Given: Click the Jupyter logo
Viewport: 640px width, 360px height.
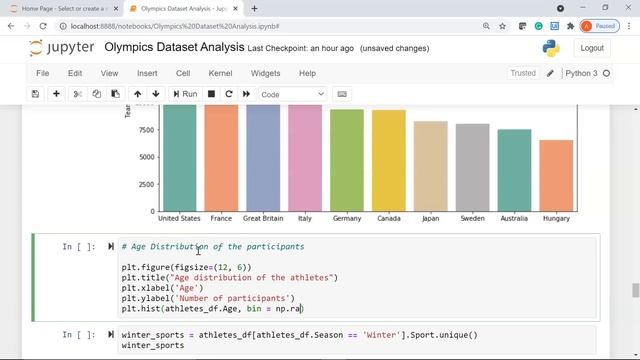Looking at the screenshot, I should (62, 48).
